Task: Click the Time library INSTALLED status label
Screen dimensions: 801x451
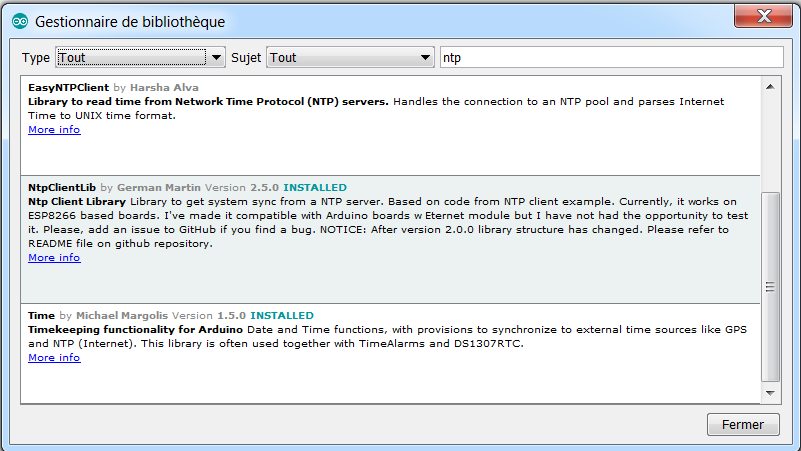Action: click(x=281, y=316)
